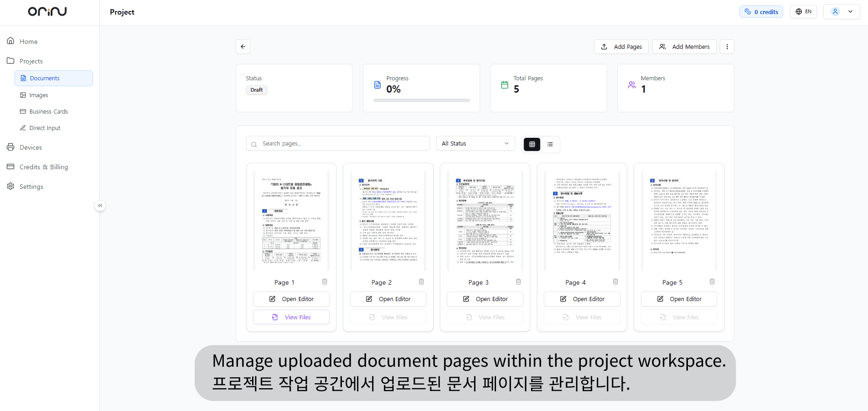Open Credits & Billing
Image resolution: width=868 pixels, height=411 pixels.
coord(43,167)
